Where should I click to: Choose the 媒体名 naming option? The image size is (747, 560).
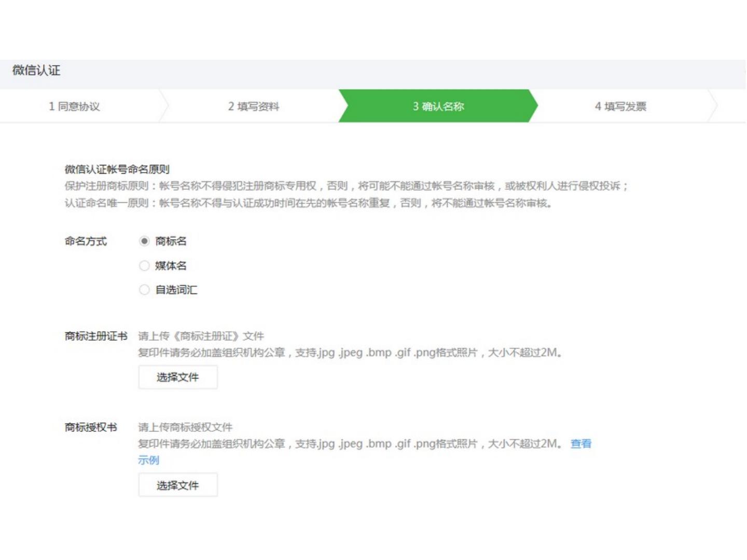[x=144, y=266]
